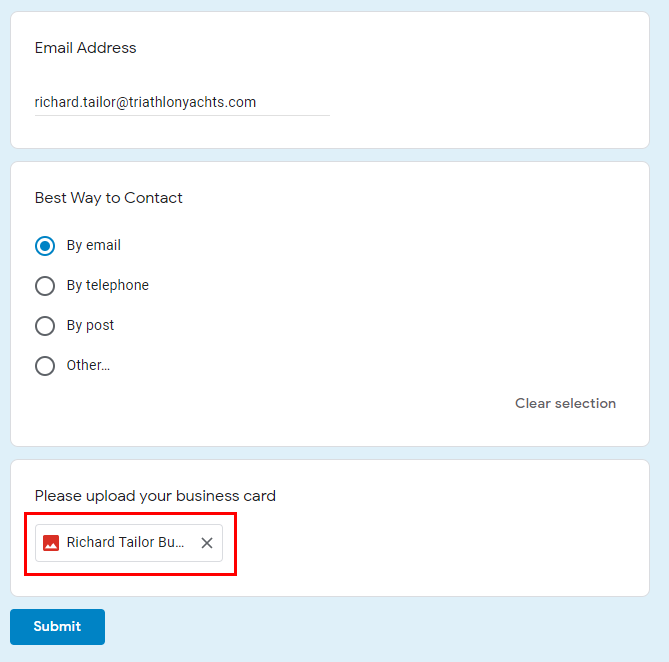This screenshot has width=669, height=662.
Task: Submit the contact form
Action: (x=58, y=627)
